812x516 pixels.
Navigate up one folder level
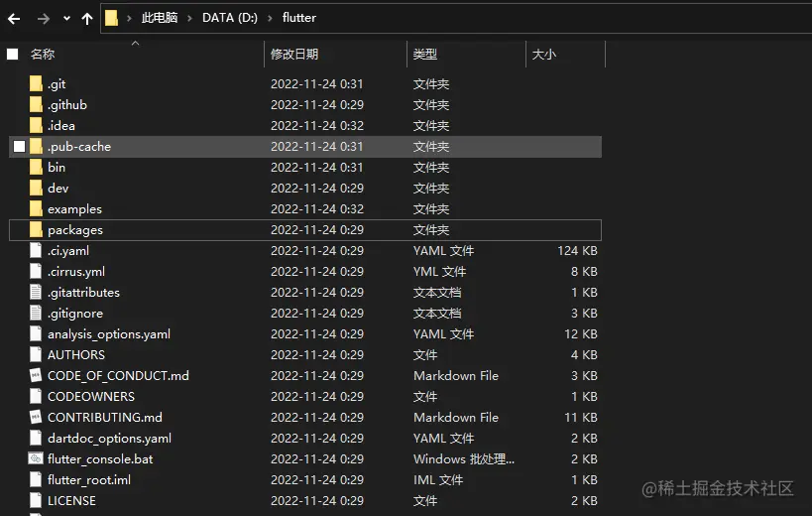(87, 19)
